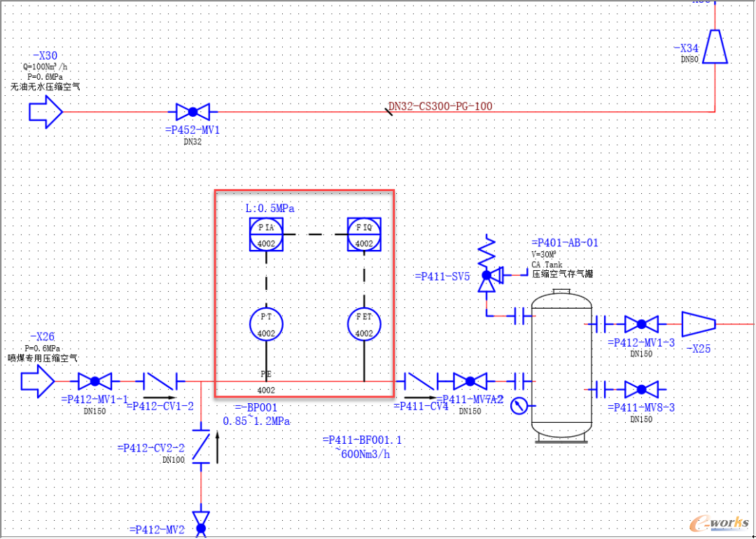Click the pipe label DN32-CS300-PG-100
The image size is (756, 539).
tap(440, 106)
